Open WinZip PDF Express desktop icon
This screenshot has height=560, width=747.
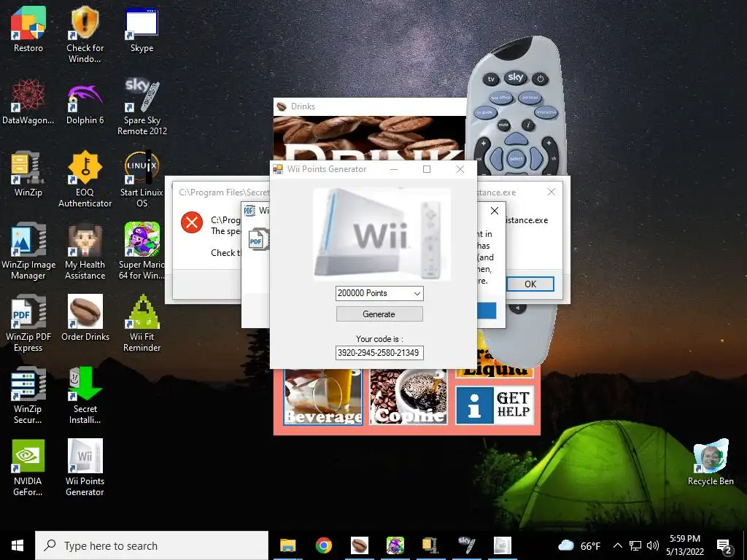point(28,324)
